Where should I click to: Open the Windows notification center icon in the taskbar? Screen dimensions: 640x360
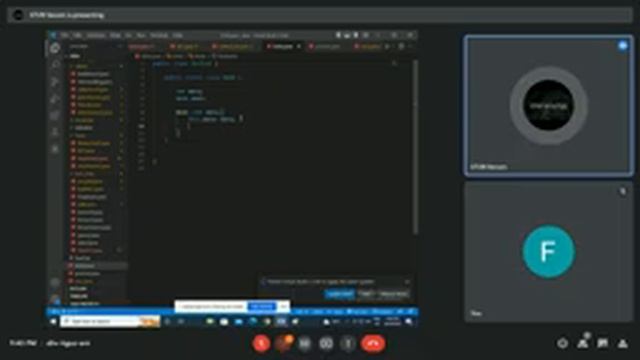click(x=409, y=322)
